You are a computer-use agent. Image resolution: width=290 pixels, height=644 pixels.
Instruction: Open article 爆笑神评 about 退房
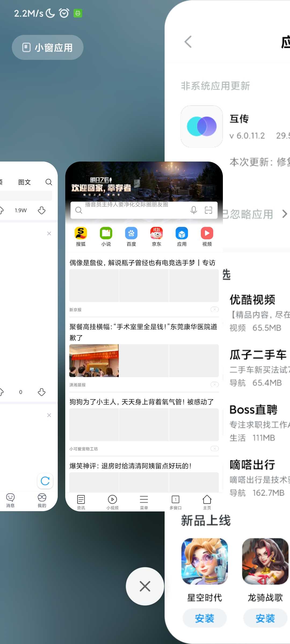point(131,466)
